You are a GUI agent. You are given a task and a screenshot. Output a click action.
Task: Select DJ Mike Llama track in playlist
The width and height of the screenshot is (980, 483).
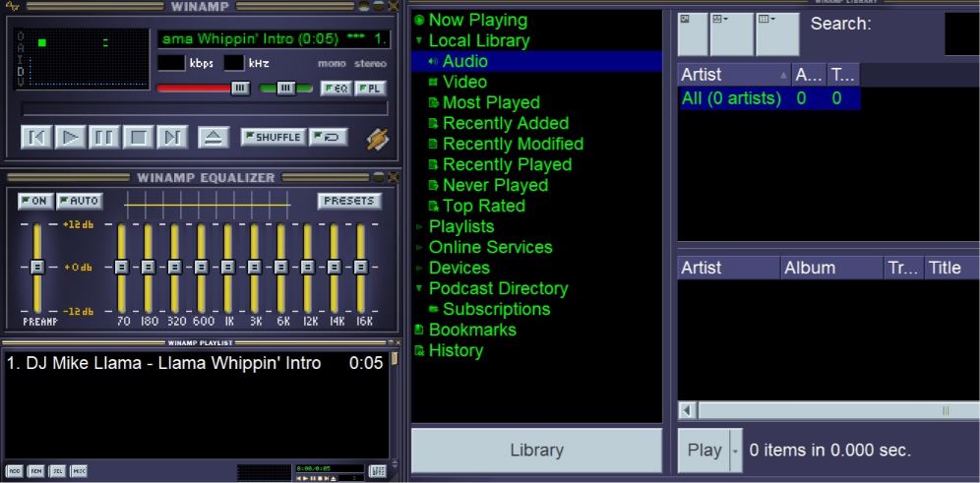pyautogui.click(x=195, y=363)
